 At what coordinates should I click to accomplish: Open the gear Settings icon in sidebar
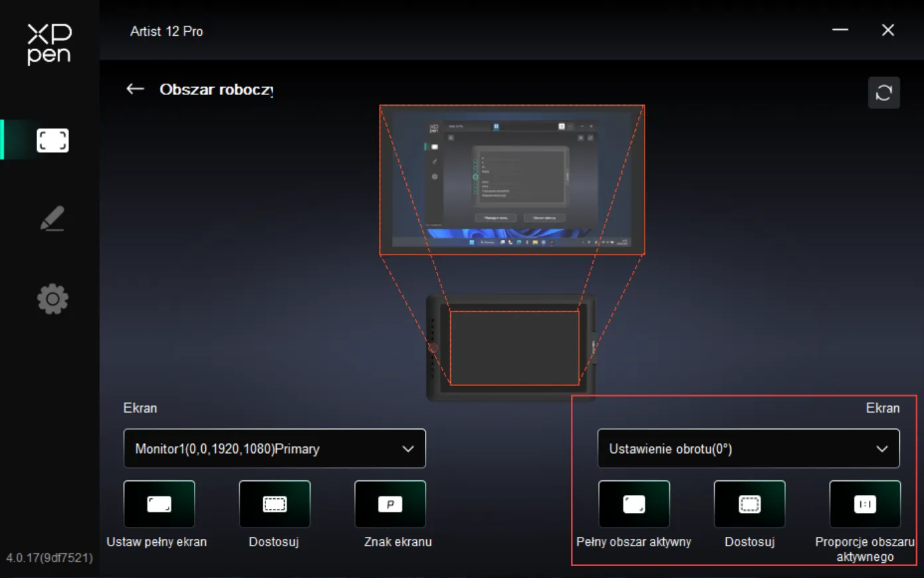point(52,300)
